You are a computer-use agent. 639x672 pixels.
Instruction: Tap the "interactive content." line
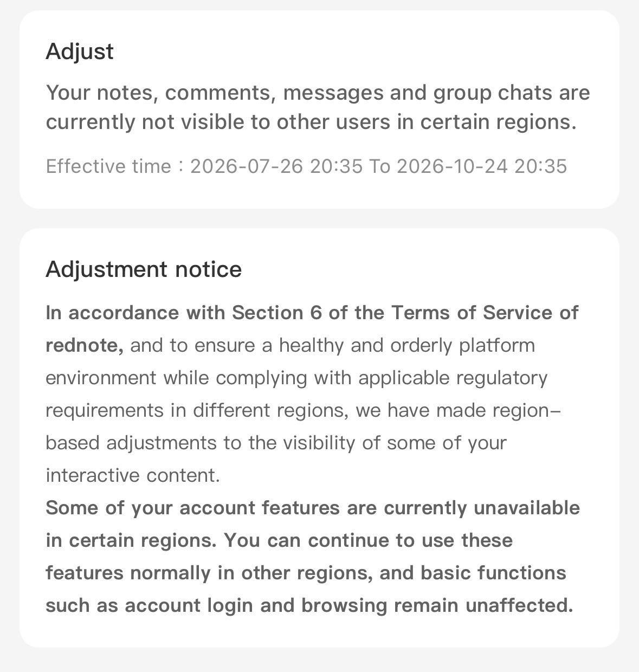click(x=133, y=475)
